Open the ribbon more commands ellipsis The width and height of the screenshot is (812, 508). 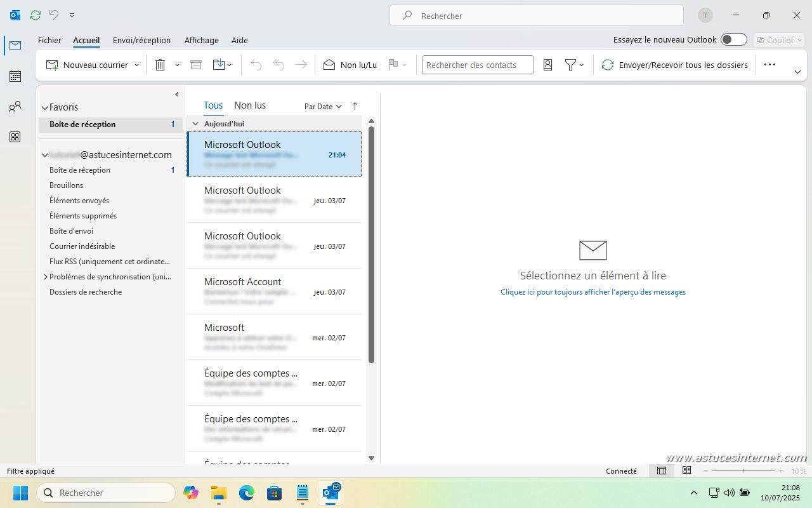coord(769,65)
